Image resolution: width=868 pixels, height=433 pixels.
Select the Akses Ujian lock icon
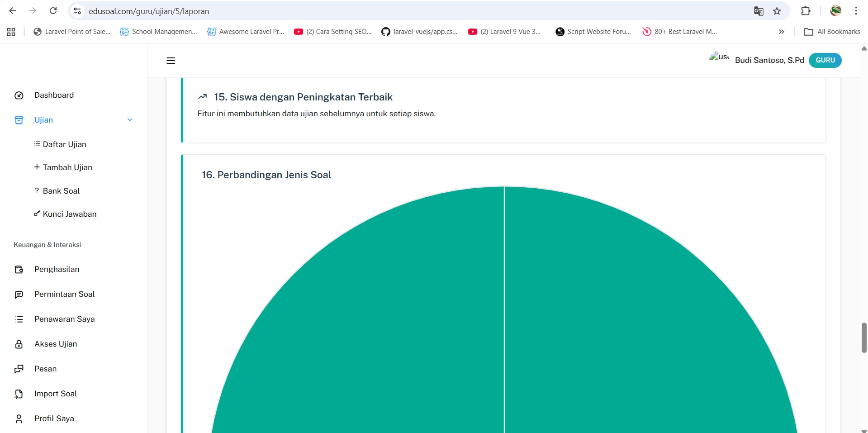pos(19,344)
